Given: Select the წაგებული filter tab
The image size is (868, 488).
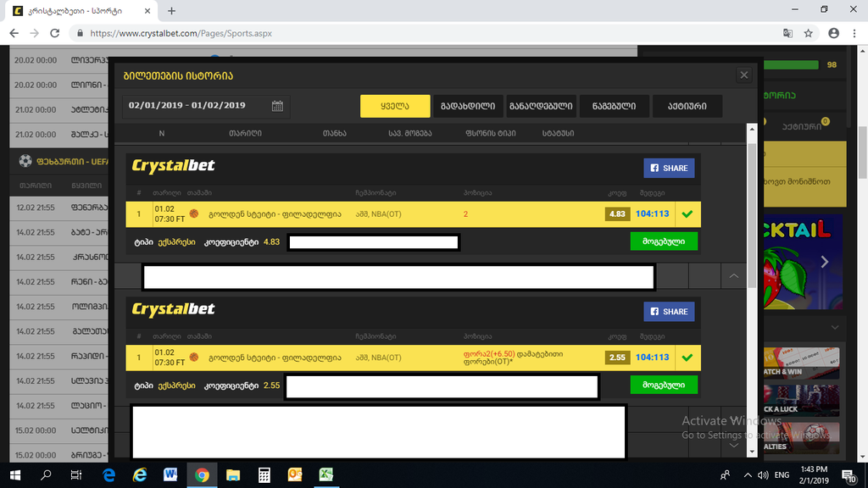Looking at the screenshot, I should (614, 106).
